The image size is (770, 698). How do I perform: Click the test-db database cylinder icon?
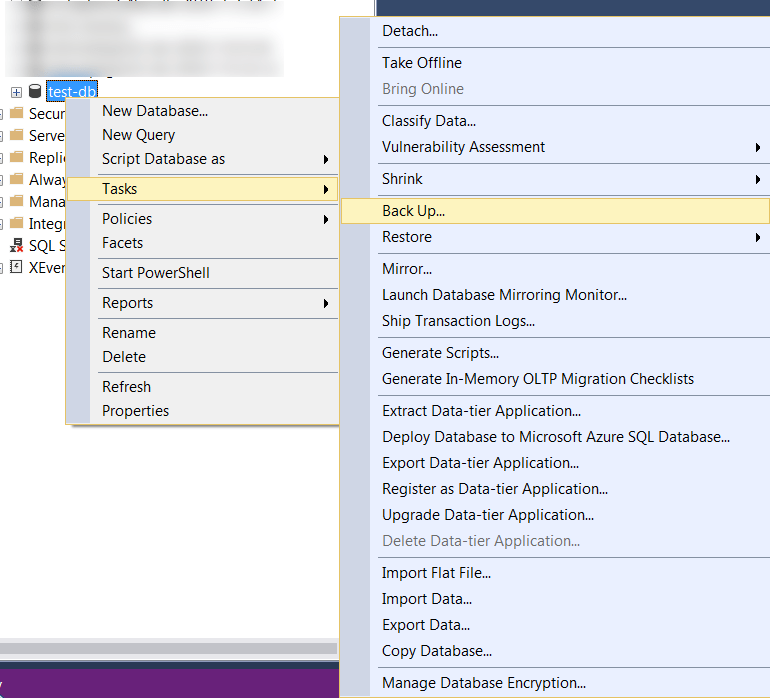point(35,92)
